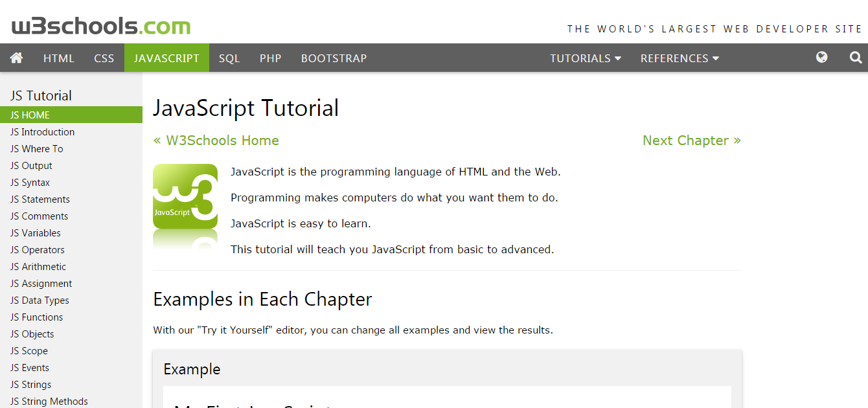Viewport: 868px width, 408px height.
Task: Click the globe language icon
Action: 821,57
